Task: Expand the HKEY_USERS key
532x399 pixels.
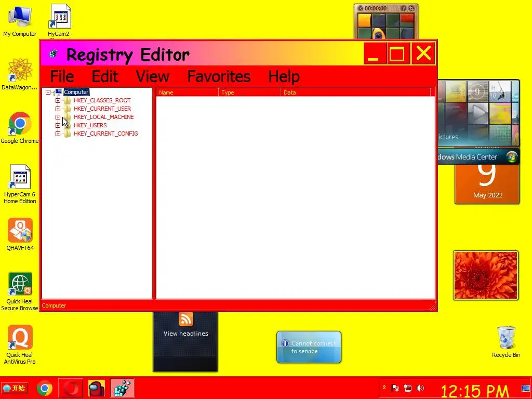Action: [58, 126]
